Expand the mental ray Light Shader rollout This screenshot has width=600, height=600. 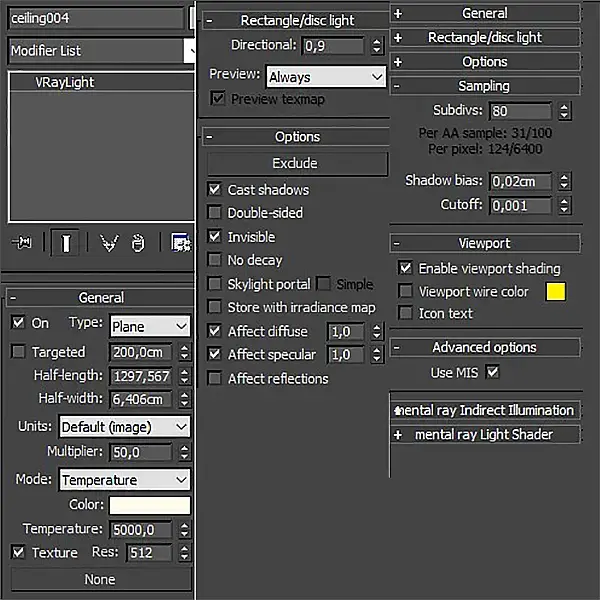coord(485,434)
